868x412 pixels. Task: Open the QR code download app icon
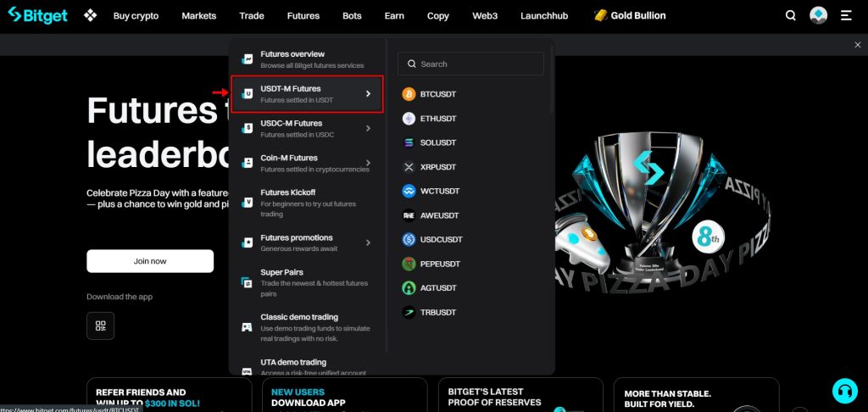coord(100,326)
